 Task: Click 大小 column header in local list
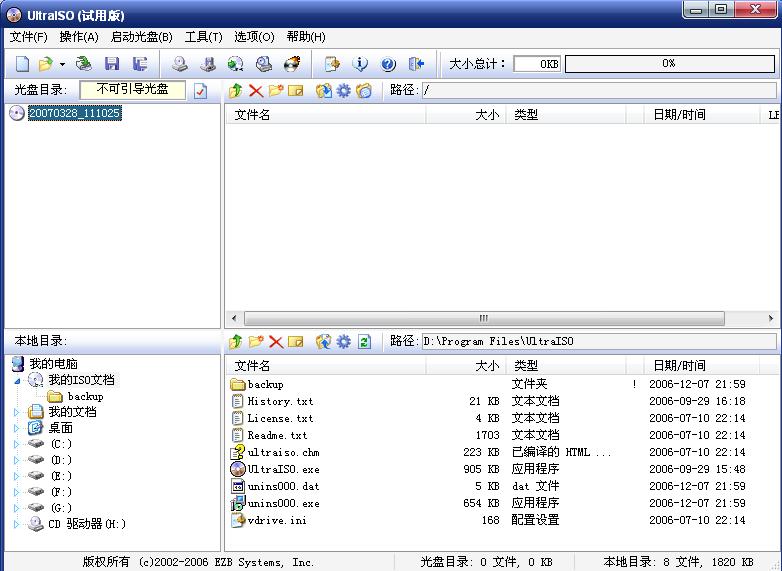tap(466, 366)
